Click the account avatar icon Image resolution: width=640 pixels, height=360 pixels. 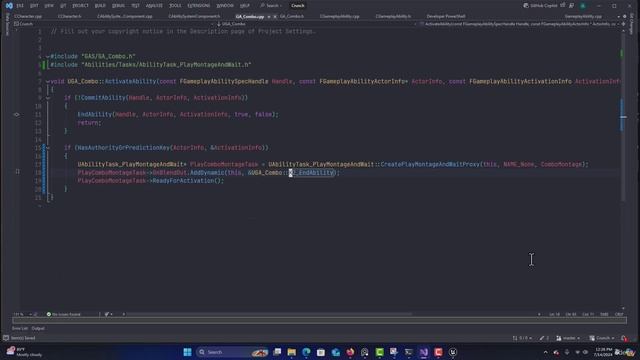pos(583,6)
